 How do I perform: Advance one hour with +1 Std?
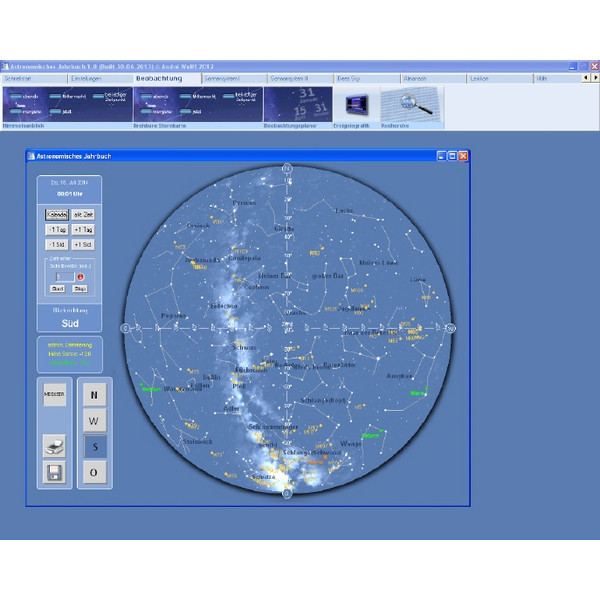tap(83, 245)
